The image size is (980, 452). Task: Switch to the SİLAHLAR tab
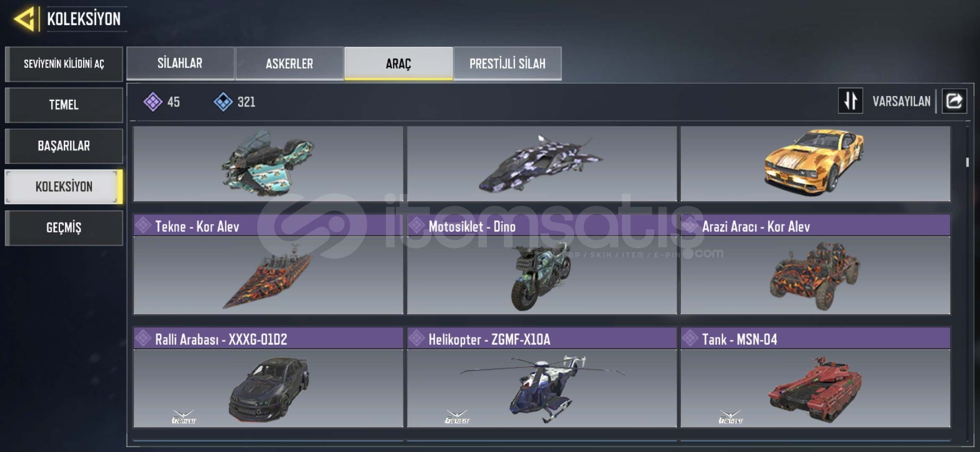click(180, 63)
